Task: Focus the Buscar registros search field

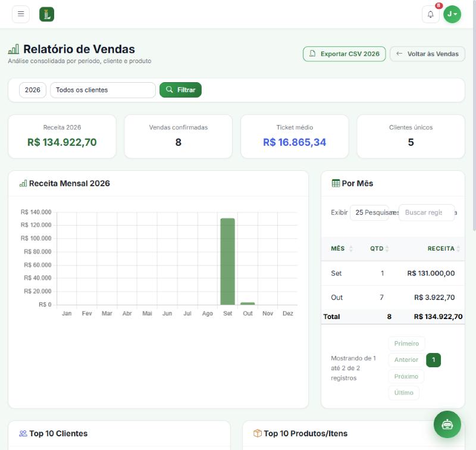Action: coord(427,212)
